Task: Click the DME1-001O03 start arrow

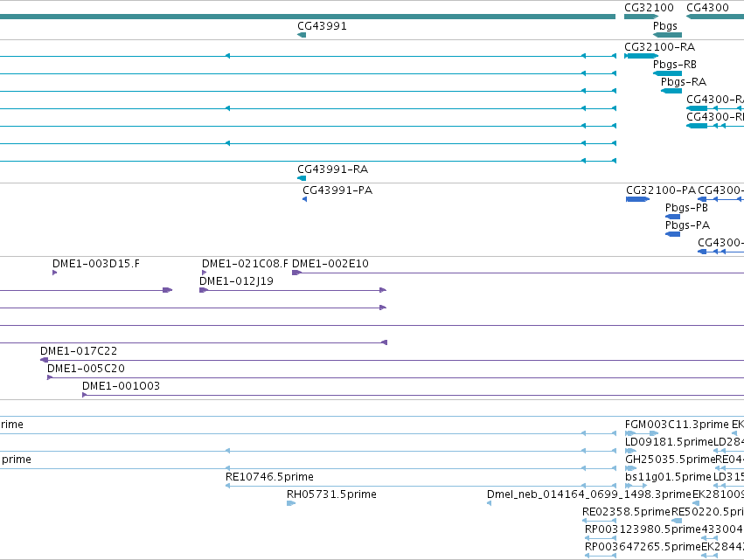Action: pyautogui.click(x=85, y=395)
